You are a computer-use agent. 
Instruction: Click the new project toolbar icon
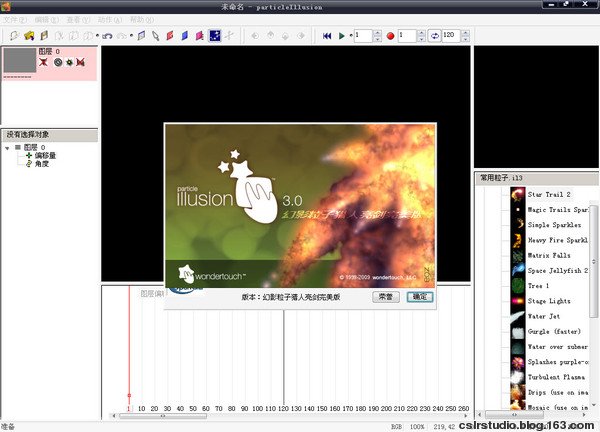tap(14, 36)
